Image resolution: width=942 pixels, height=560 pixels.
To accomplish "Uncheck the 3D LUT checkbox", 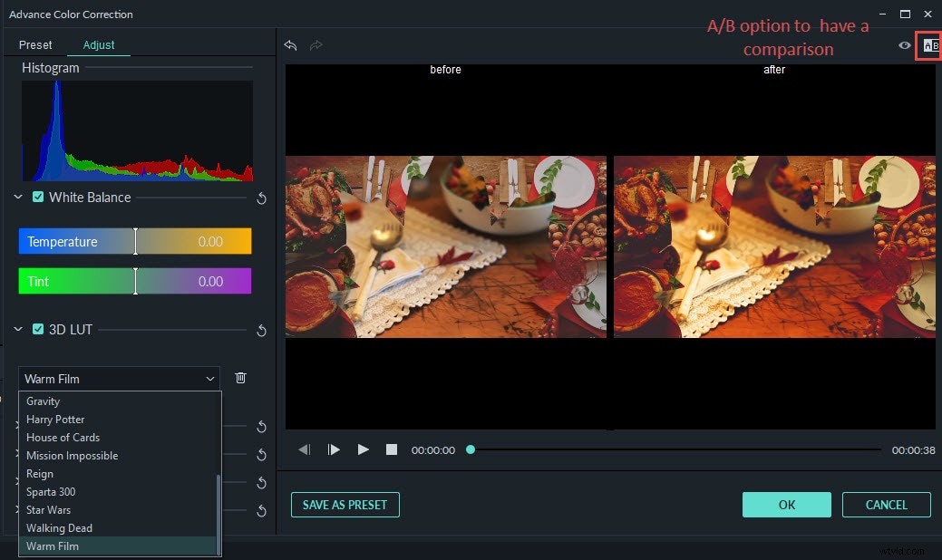I will (x=37, y=329).
